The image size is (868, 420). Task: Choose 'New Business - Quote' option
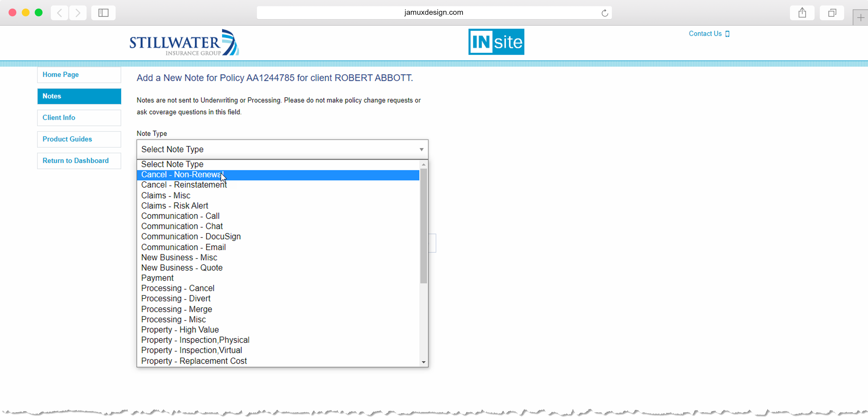coord(278,268)
